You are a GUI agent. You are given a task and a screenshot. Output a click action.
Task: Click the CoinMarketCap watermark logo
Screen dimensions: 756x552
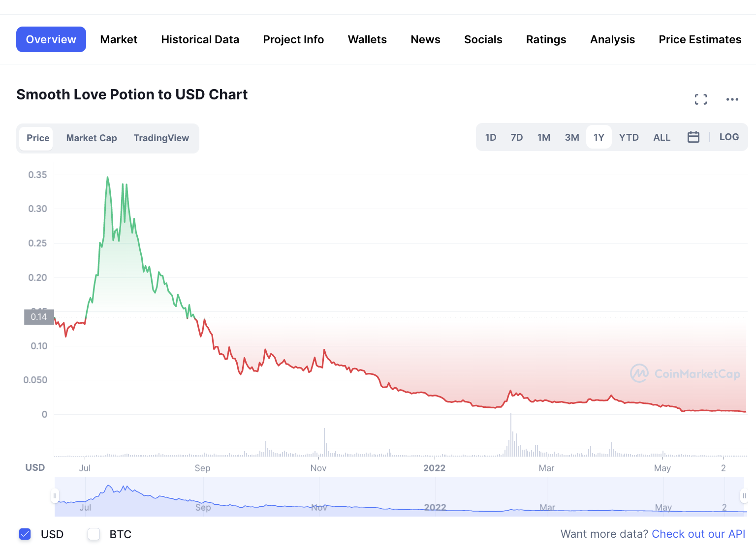(x=685, y=374)
